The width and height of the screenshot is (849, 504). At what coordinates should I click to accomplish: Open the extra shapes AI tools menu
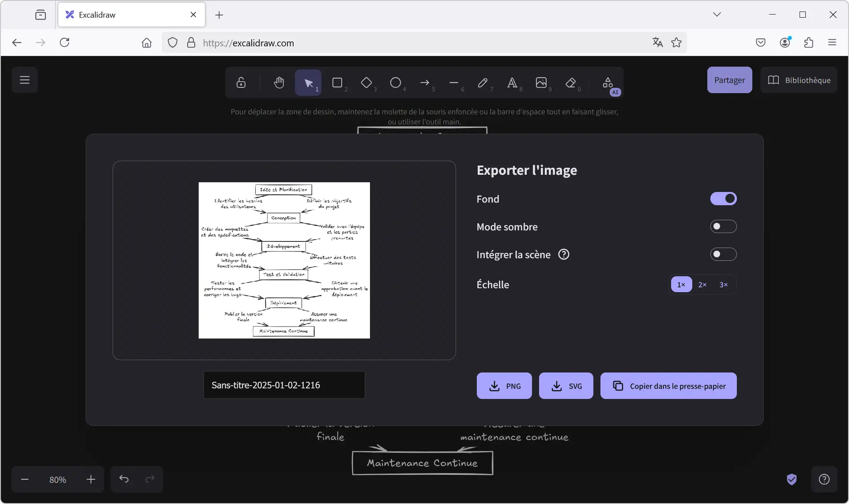[608, 83]
